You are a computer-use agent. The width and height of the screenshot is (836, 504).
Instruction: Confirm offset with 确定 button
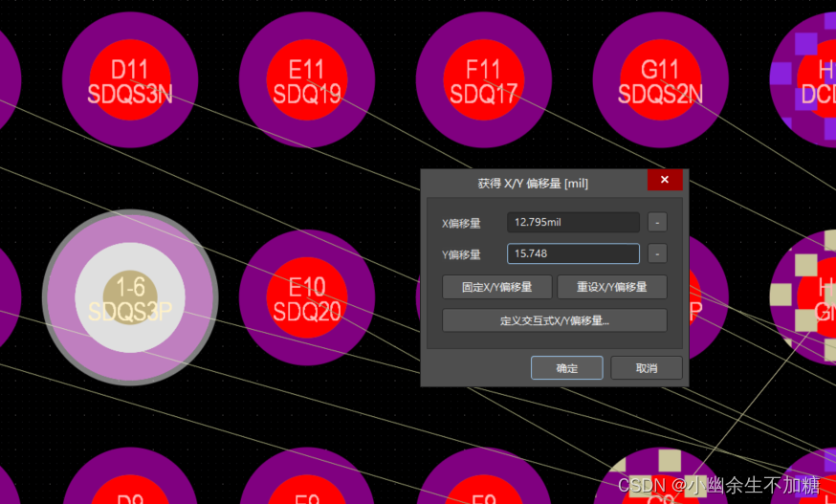567,368
